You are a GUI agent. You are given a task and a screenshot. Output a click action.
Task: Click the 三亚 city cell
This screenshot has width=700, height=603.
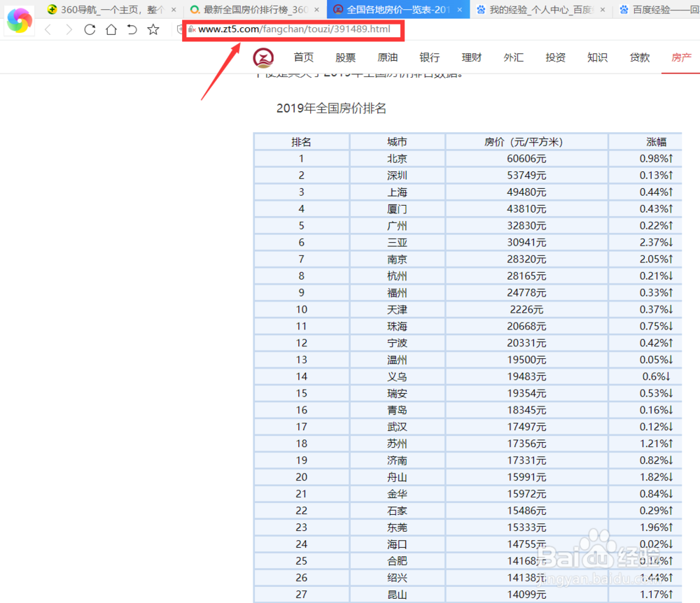pos(397,243)
